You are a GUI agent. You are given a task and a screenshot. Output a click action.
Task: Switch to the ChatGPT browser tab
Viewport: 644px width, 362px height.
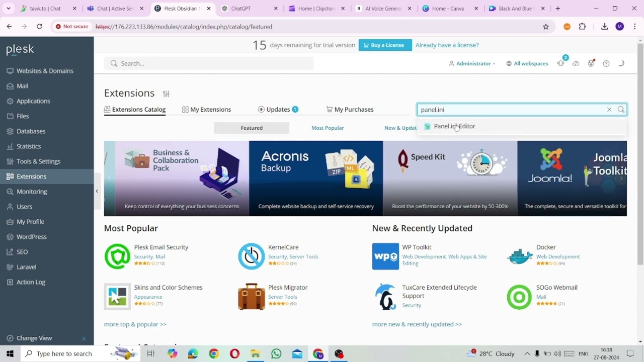tap(250, 9)
